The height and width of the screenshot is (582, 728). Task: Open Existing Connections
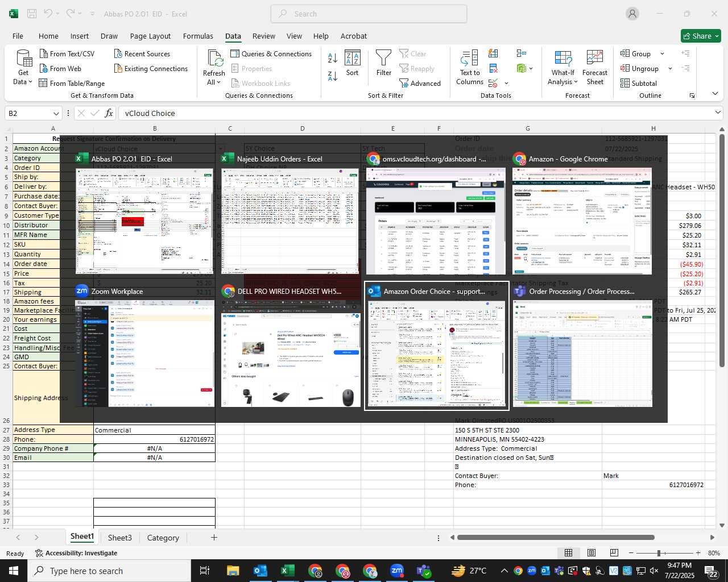pyautogui.click(x=151, y=68)
